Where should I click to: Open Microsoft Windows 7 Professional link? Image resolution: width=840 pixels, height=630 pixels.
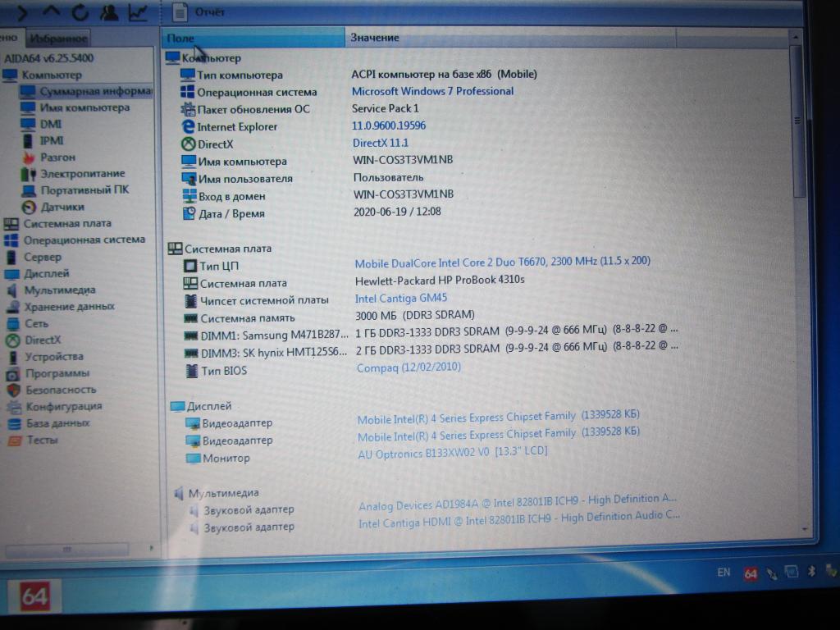(432, 92)
